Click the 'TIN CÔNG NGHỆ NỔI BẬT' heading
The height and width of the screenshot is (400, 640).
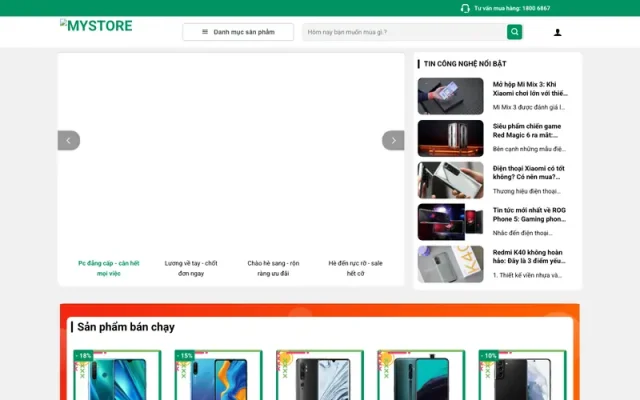pos(465,64)
